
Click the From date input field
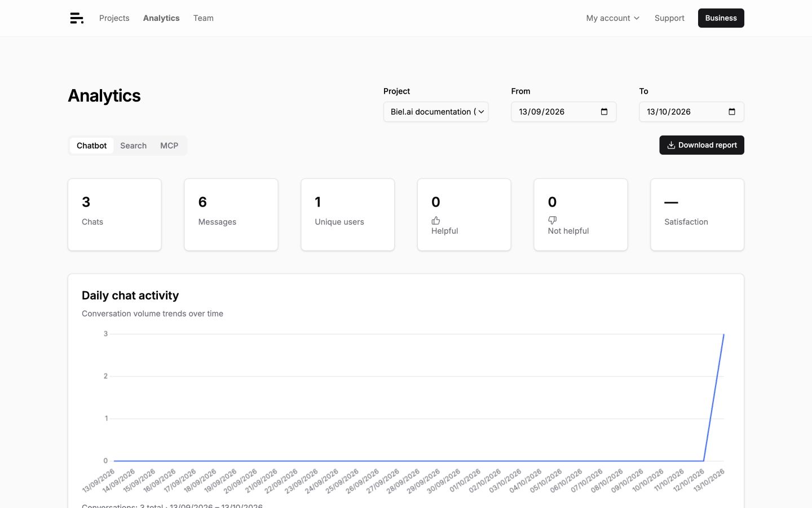564,112
